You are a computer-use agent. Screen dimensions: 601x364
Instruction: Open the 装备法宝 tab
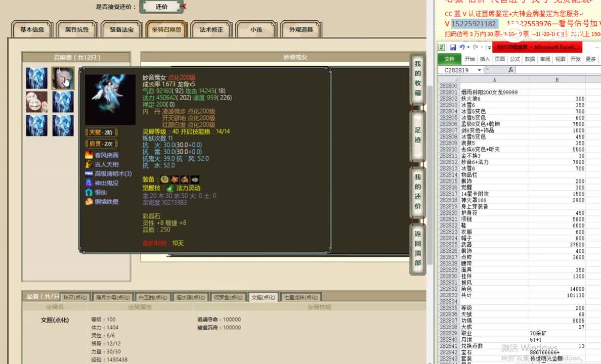(121, 29)
